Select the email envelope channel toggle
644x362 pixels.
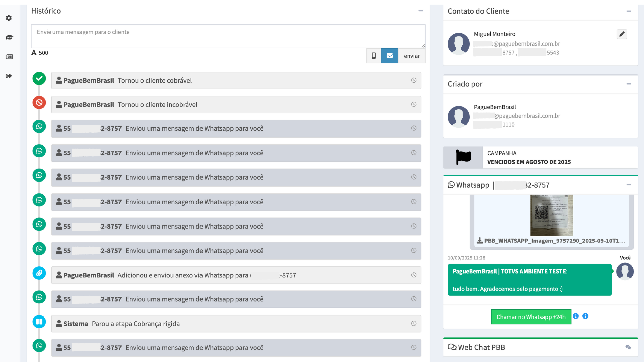coord(389,56)
